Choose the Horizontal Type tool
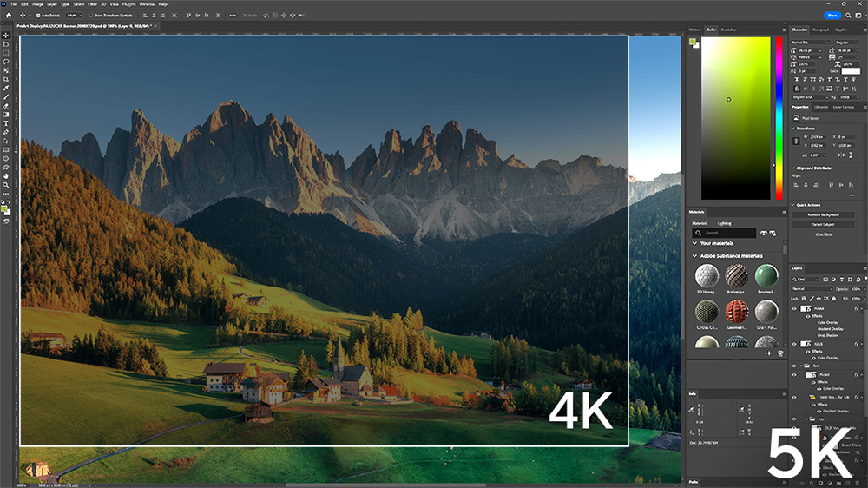Image resolution: width=868 pixels, height=488 pixels. tap(6, 123)
